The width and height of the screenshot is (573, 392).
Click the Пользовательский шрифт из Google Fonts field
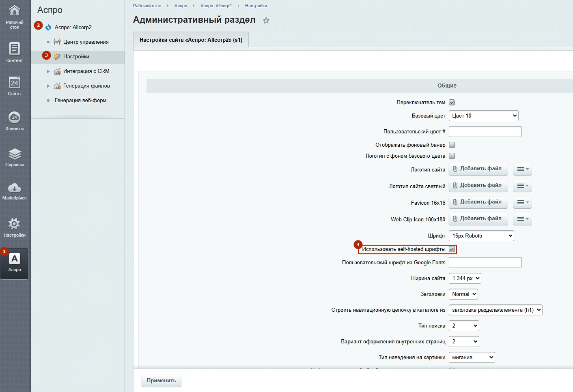point(485,263)
